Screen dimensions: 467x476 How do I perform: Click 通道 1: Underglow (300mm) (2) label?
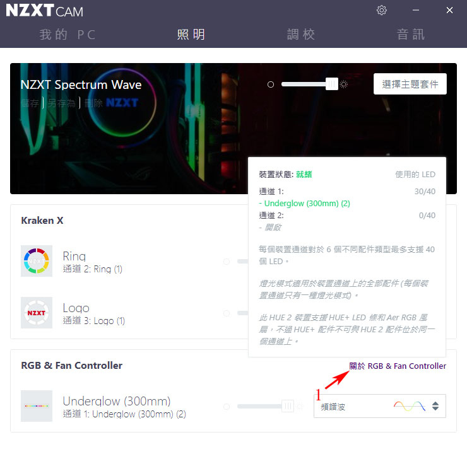tap(124, 414)
